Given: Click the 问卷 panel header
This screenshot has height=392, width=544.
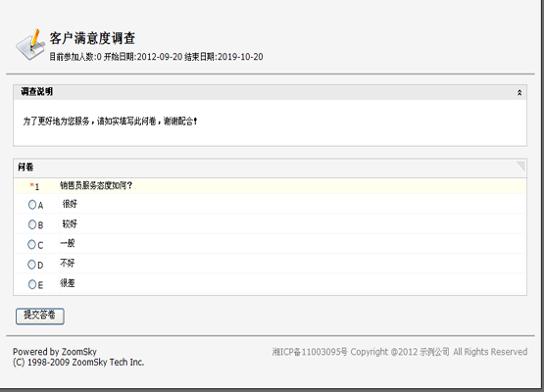Looking at the screenshot, I should [270, 168].
